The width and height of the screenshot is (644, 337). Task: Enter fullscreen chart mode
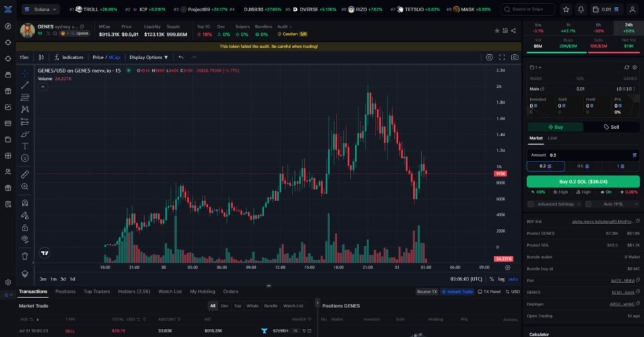(502, 57)
